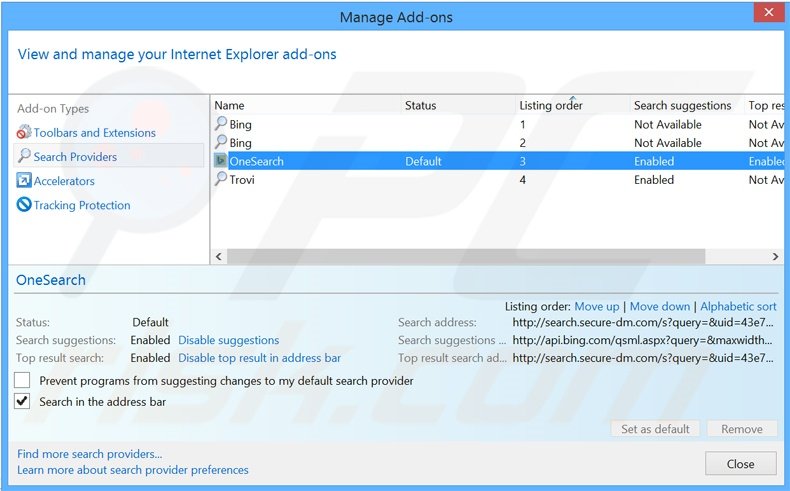Sort list by Name column header
The width and height of the screenshot is (790, 491).
pos(229,105)
